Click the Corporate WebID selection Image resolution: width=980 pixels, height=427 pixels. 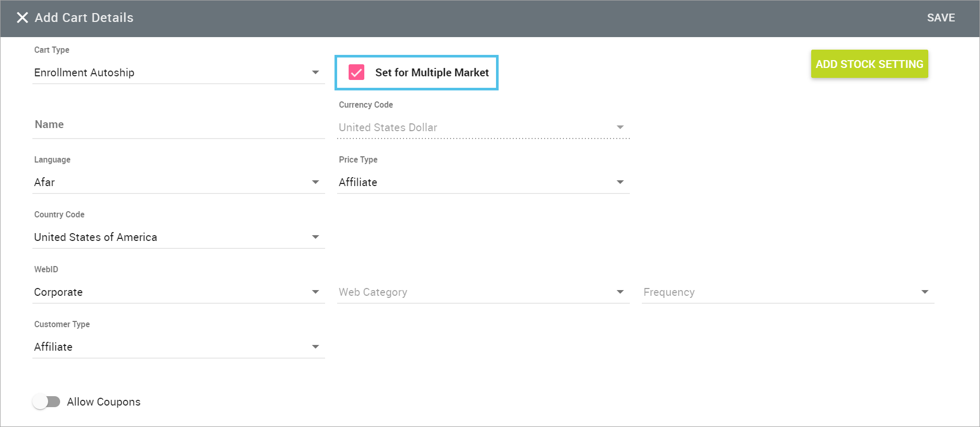click(59, 292)
